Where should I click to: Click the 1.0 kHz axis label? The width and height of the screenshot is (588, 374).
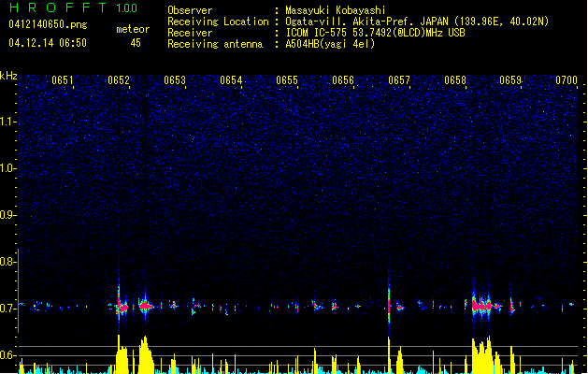click(x=7, y=168)
